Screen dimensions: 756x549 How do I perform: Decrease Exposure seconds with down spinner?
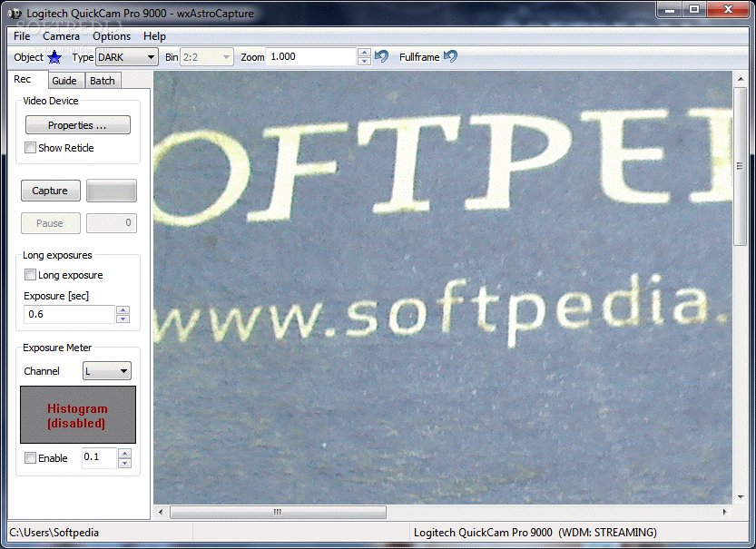123,319
